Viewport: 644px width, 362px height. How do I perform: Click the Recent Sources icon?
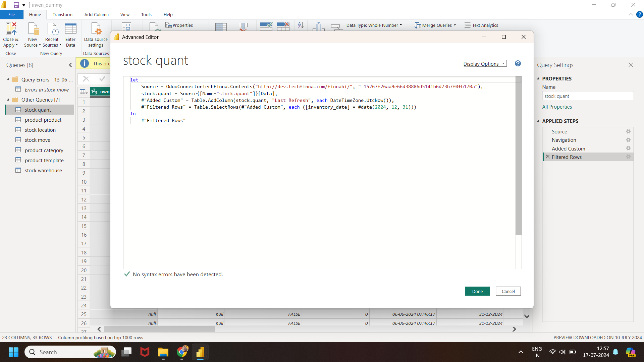[52, 29]
